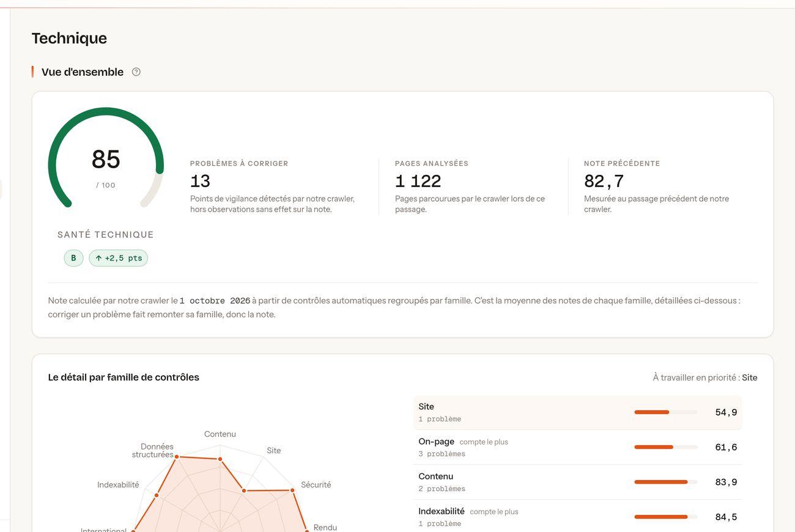Click the "compte le plus" tag beside Indexabilité
The height and width of the screenshot is (532, 795).
[x=494, y=512]
